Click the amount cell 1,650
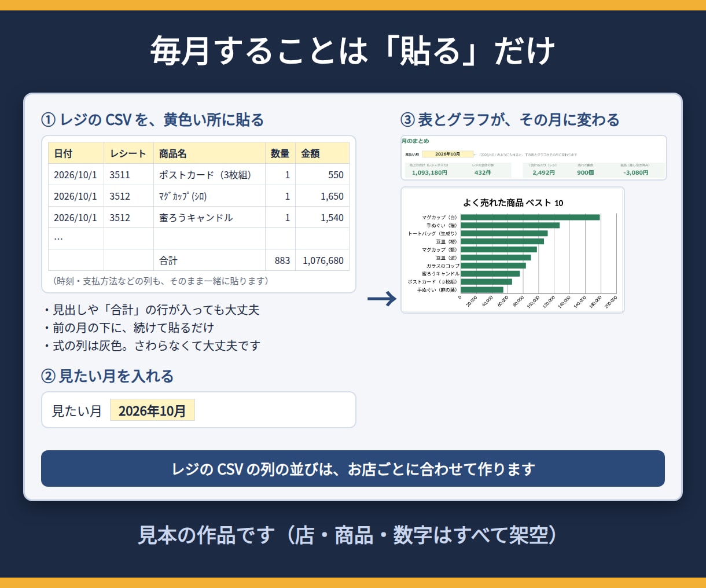The height and width of the screenshot is (588, 706). [322, 196]
